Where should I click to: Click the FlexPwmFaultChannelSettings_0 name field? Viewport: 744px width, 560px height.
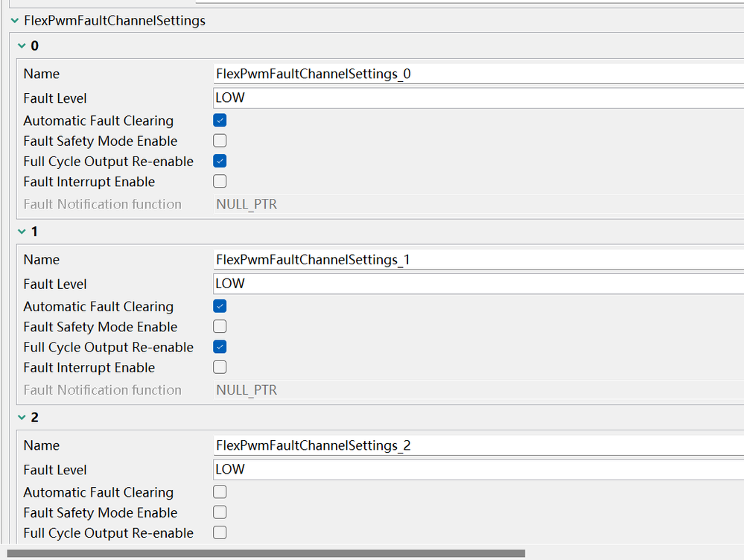click(x=477, y=74)
